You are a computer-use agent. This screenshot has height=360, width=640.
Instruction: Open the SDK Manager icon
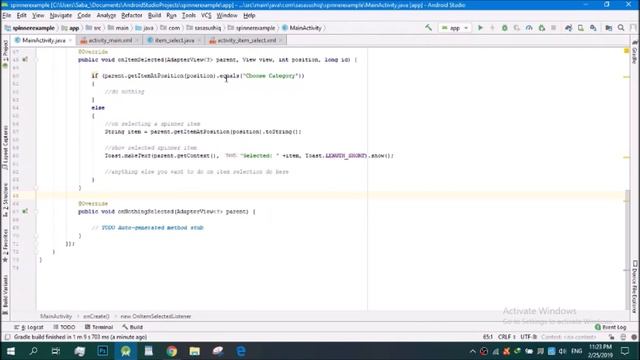[593, 28]
